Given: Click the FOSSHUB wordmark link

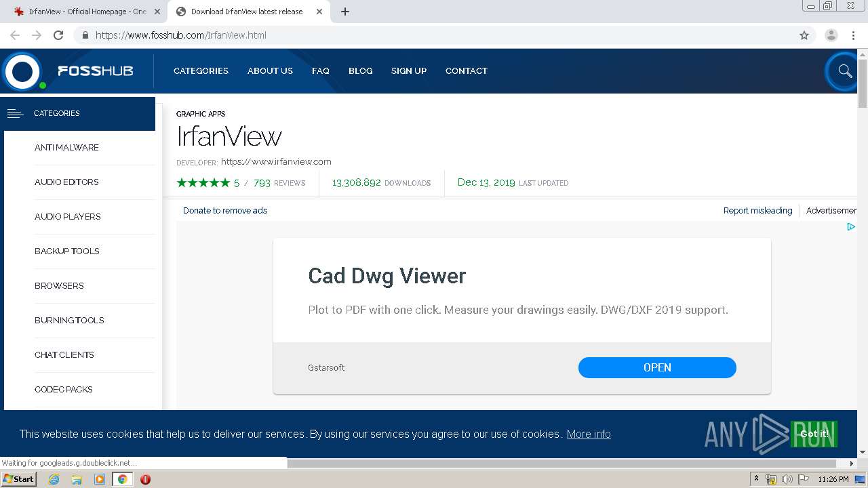Looking at the screenshot, I should (95, 70).
